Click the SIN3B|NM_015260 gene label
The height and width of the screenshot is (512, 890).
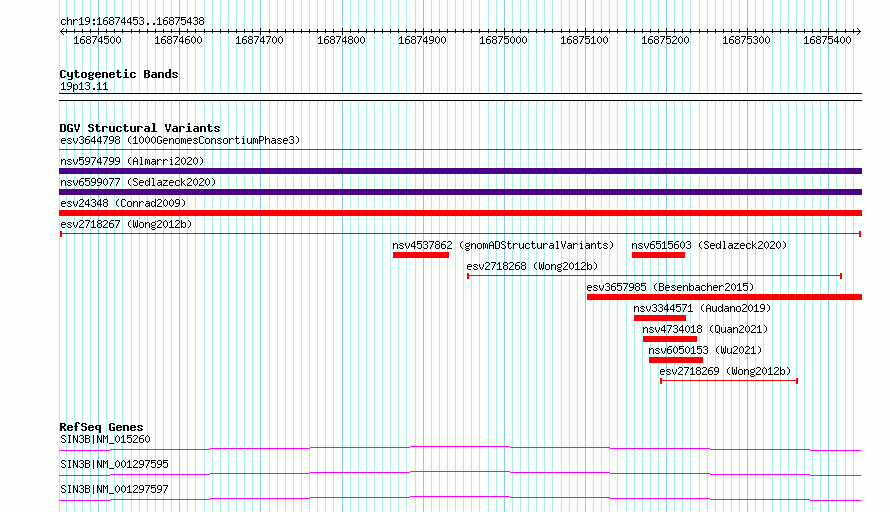[105, 439]
